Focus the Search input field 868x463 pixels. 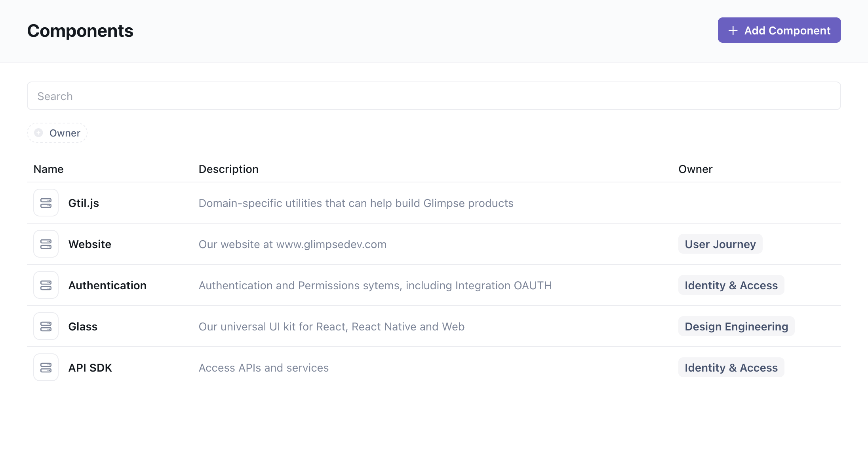click(434, 96)
